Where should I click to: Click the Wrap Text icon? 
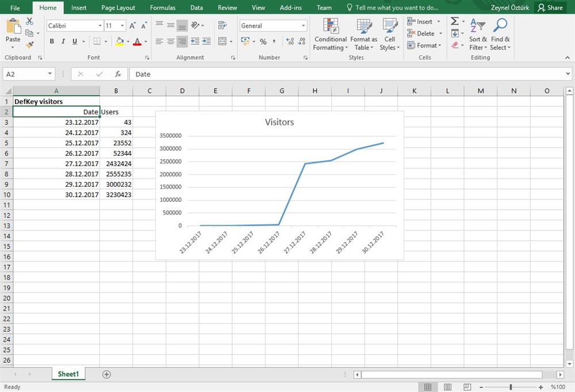pyautogui.click(x=222, y=25)
